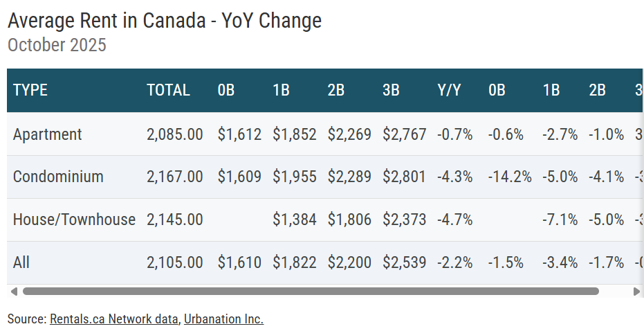Click the 2,085.00 total cell
644x331 pixels.
[175, 134]
